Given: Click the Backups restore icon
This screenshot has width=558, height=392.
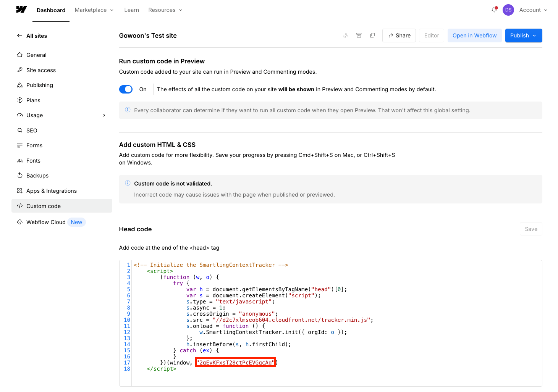Looking at the screenshot, I should point(20,176).
